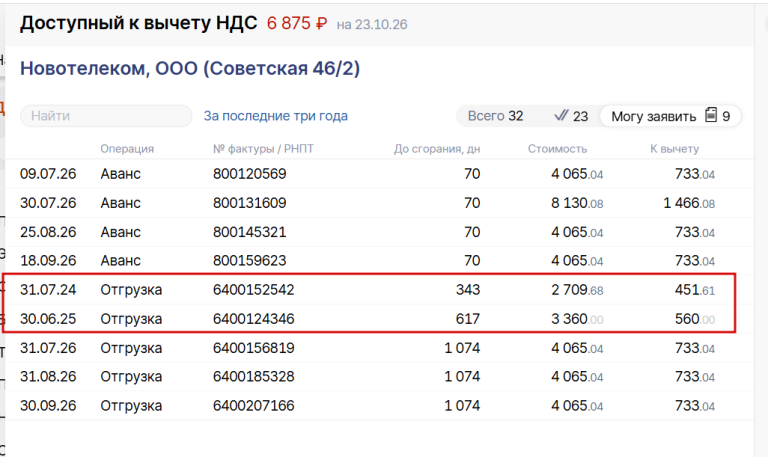Select advance row dated 18.09.26
768x457 pixels.
(379, 261)
